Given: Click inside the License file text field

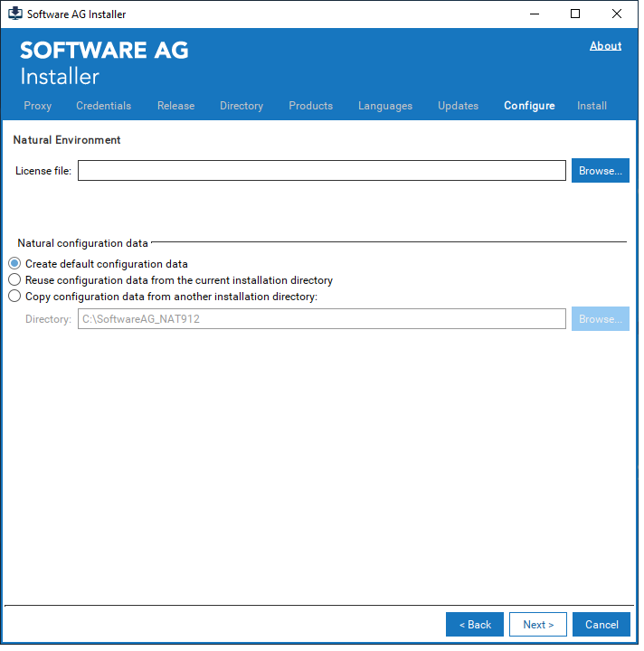Looking at the screenshot, I should click(321, 171).
